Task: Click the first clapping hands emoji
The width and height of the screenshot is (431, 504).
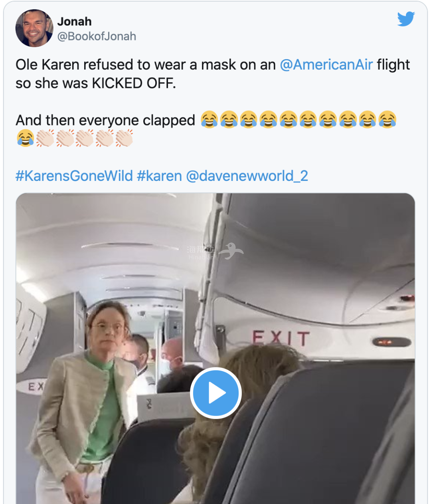Action: [x=45, y=139]
